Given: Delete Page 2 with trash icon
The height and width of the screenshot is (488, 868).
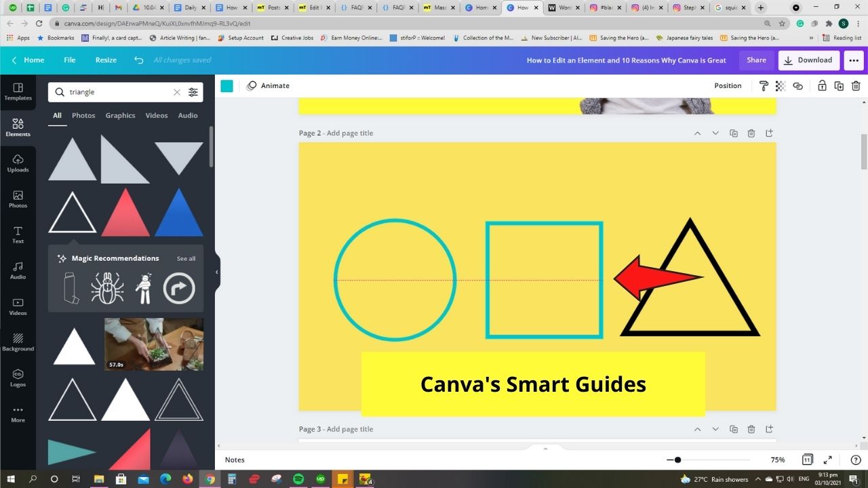Looking at the screenshot, I should (751, 134).
